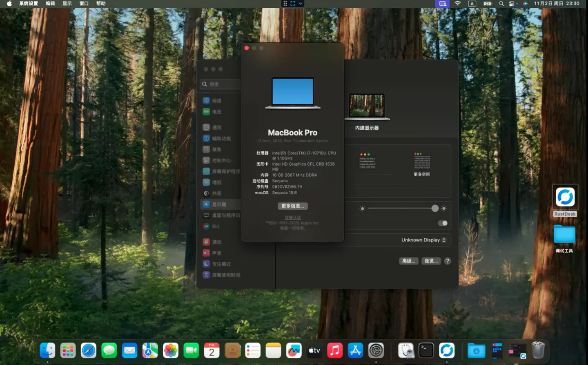Click the 监管认证 link in About window
The image size is (588, 365).
coord(292,217)
